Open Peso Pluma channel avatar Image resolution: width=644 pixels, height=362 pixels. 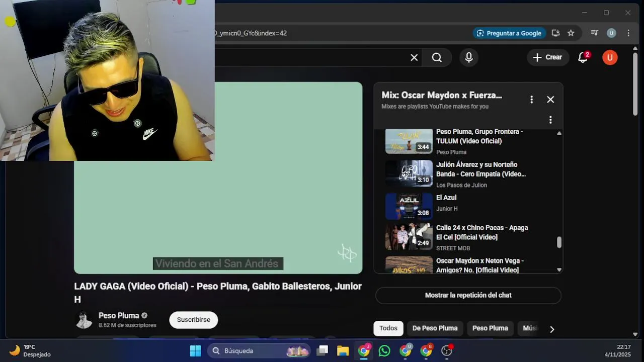84,320
